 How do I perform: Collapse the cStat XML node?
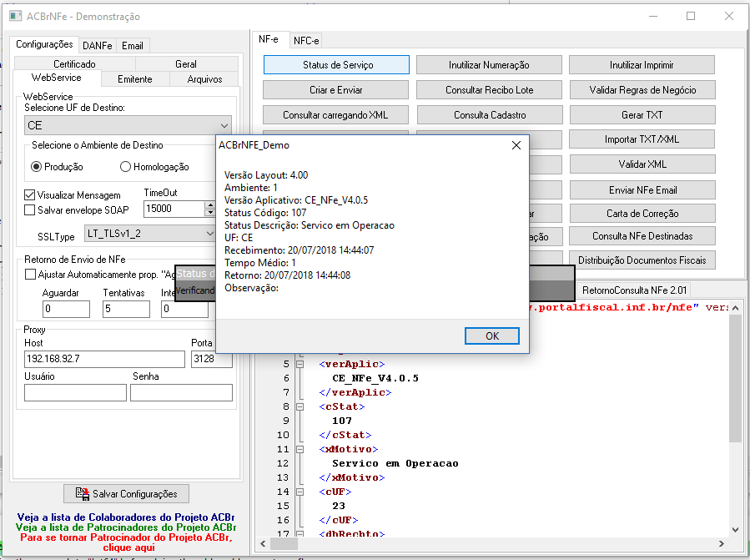[299, 406]
